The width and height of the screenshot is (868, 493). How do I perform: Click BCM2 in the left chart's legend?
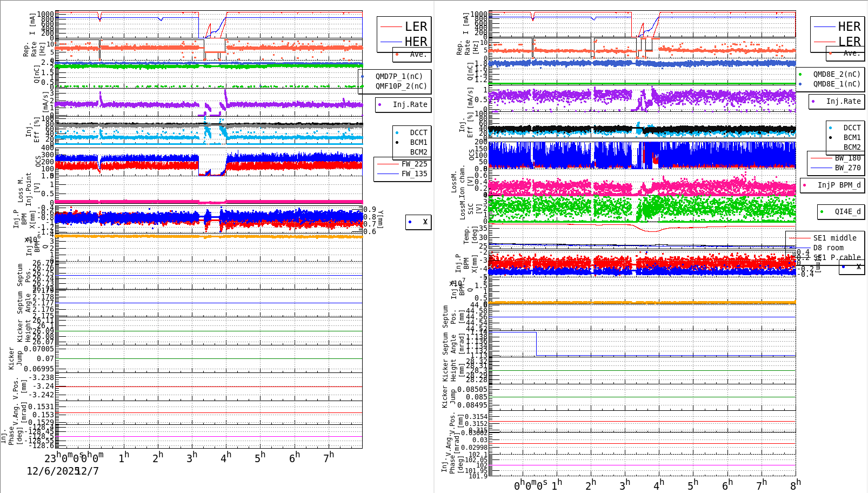418,152
